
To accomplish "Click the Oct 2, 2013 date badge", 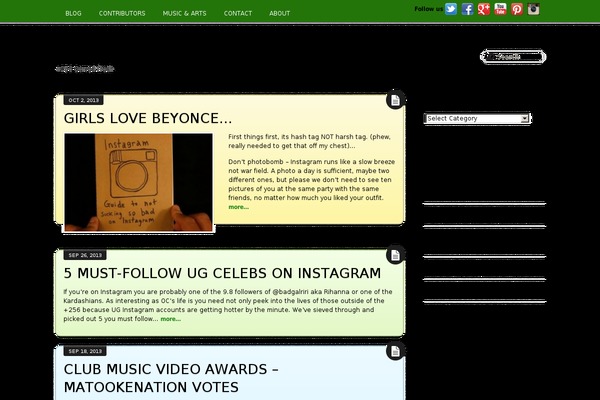I will coord(83,100).
